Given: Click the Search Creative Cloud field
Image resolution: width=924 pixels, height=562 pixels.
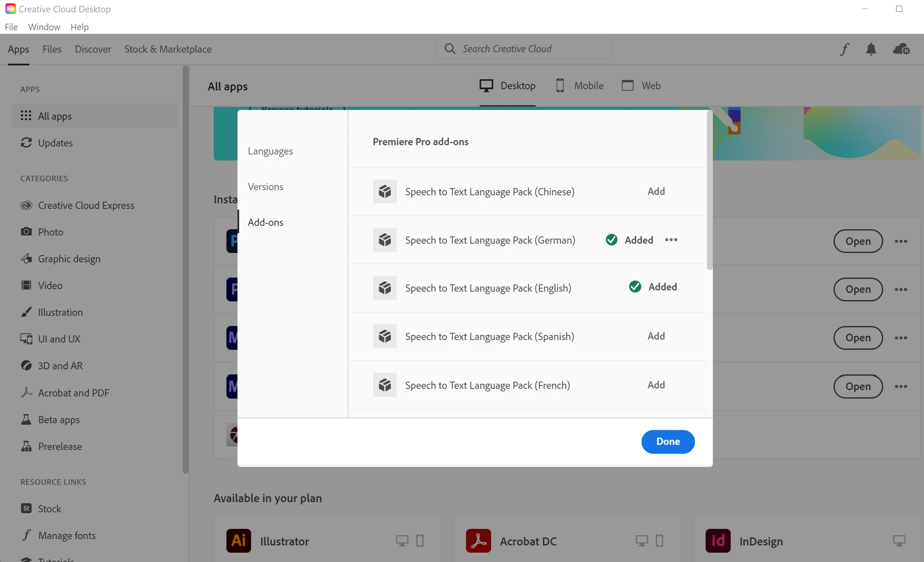Looking at the screenshot, I should coord(524,49).
